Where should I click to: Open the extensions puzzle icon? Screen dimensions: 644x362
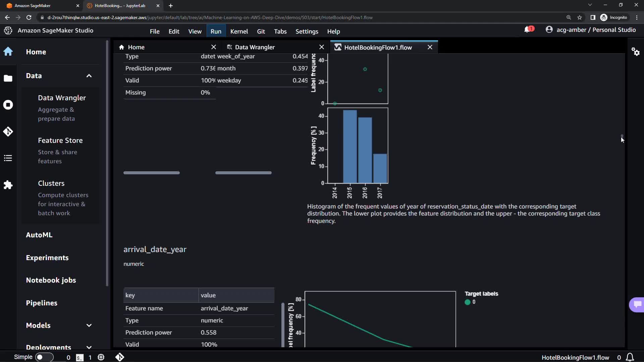pos(8,185)
